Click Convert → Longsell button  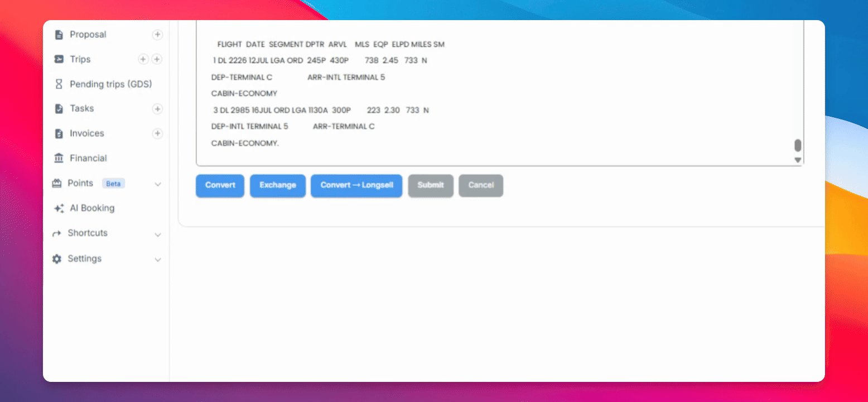[356, 185]
